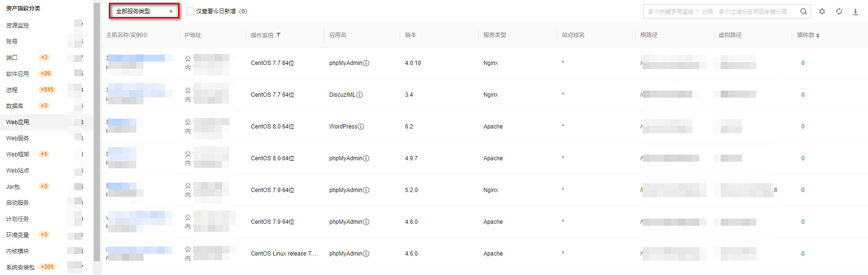Select 软件应用 category

pos(18,74)
